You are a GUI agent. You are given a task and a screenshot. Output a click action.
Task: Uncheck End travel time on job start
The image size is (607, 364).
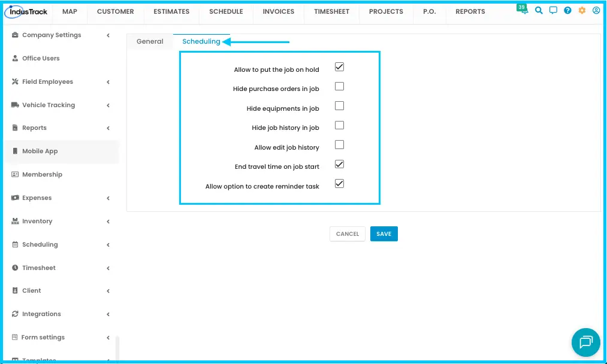coord(340,165)
